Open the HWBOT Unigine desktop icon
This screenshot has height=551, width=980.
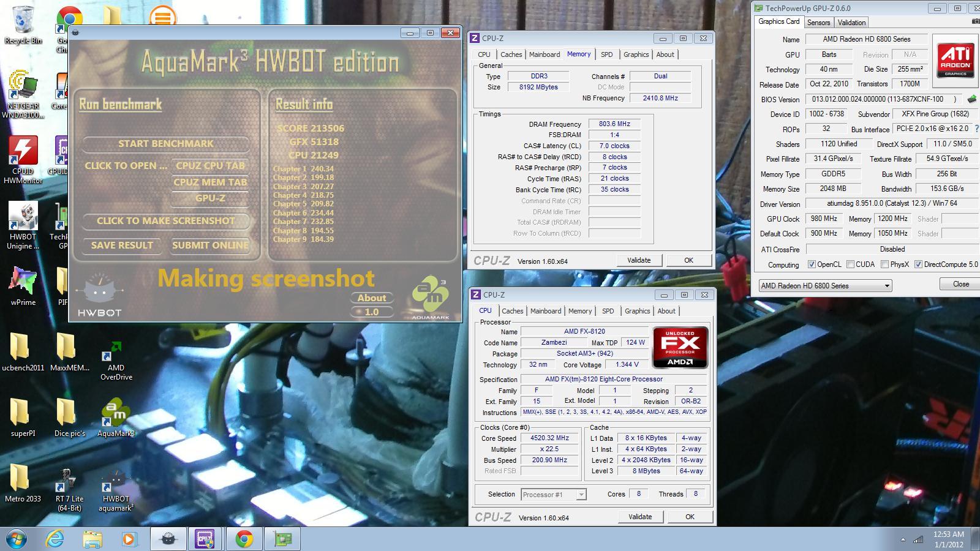[x=23, y=227]
